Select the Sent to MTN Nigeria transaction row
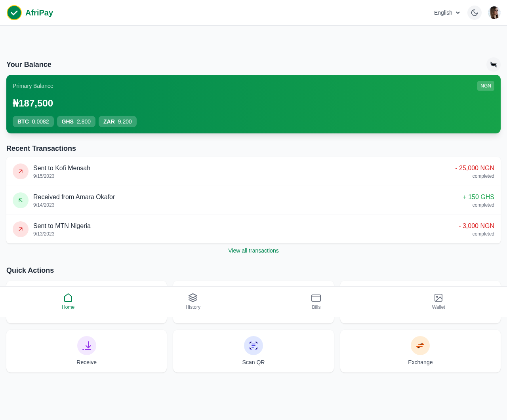507x420 pixels. [x=253, y=229]
